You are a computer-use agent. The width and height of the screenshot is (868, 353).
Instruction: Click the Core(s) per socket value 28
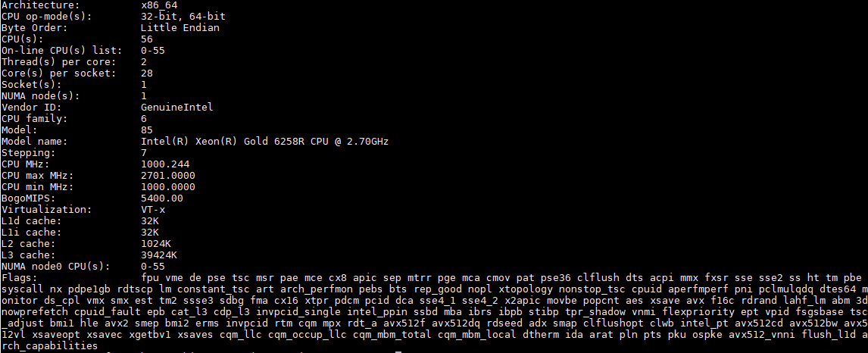pyautogui.click(x=147, y=73)
